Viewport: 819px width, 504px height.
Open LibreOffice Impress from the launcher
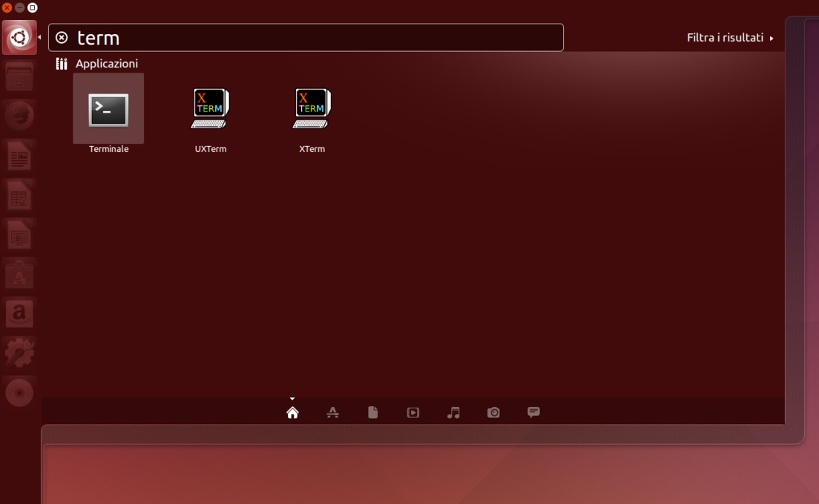(x=19, y=235)
